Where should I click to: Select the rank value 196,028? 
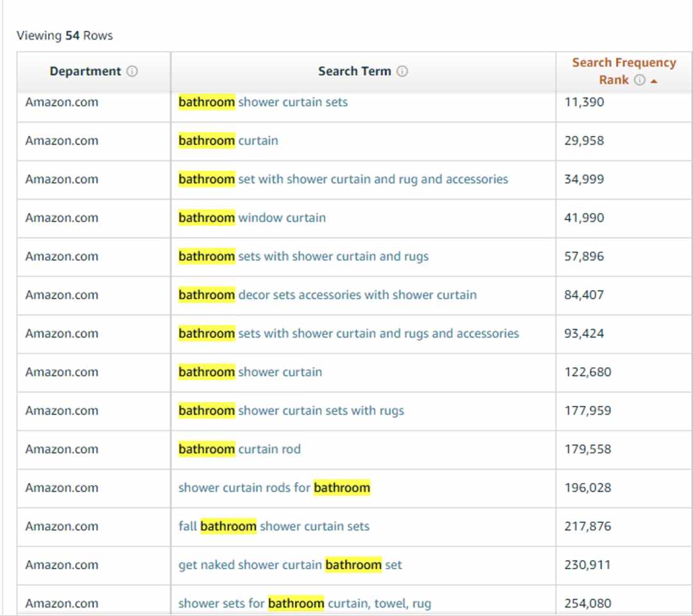(x=588, y=488)
